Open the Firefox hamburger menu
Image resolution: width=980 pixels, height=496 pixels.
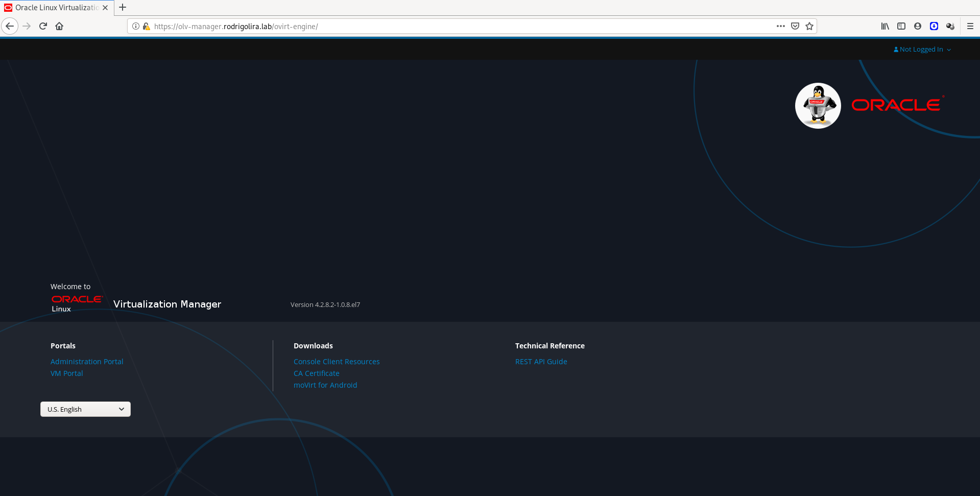[970, 26]
